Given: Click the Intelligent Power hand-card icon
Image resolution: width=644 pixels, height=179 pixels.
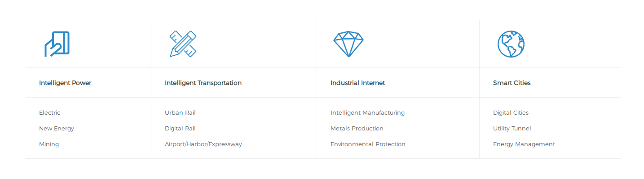Looking at the screenshot, I should click(57, 44).
